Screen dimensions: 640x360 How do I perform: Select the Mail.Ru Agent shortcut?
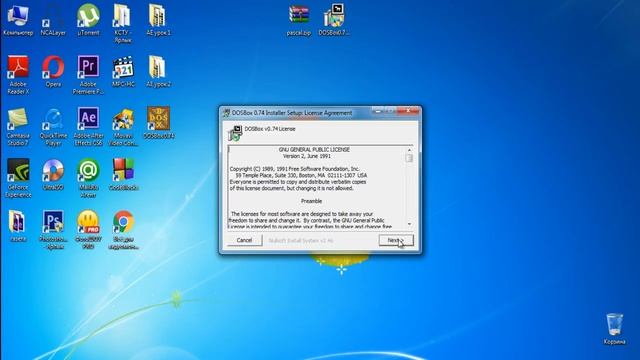pos(88,178)
